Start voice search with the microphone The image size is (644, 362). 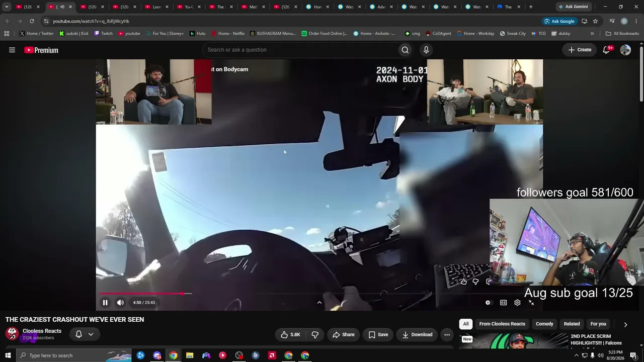[426, 50]
